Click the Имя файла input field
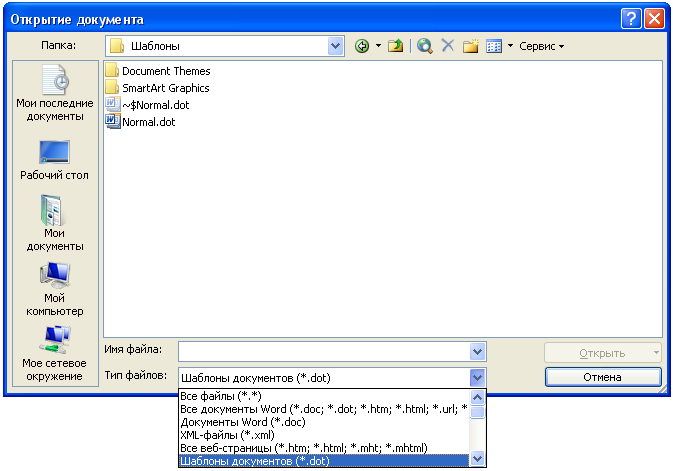The image size is (673, 471). pos(324,352)
